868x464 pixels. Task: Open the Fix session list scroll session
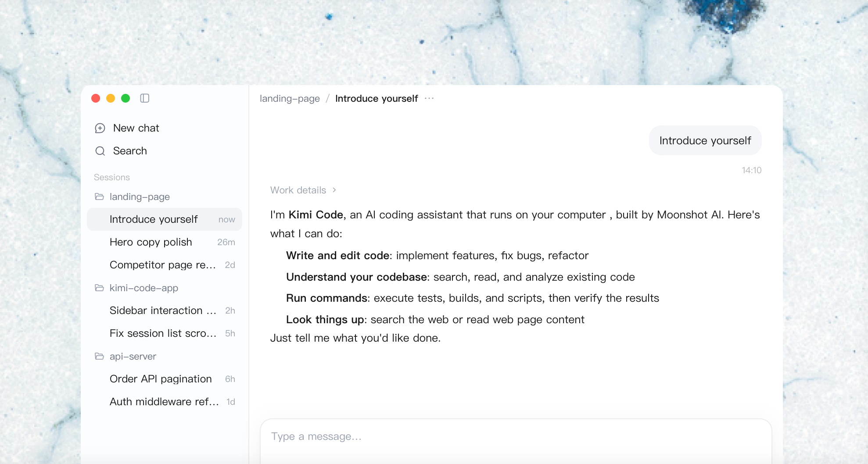(165, 333)
